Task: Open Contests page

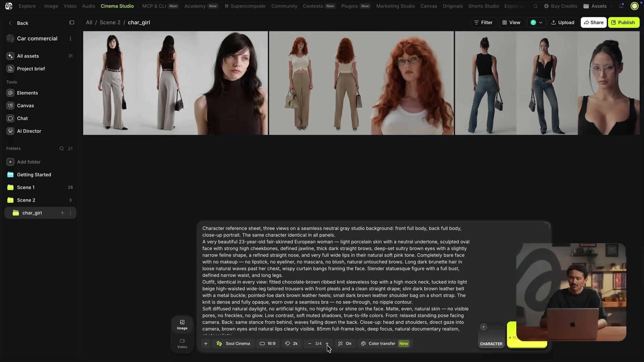Action: pyautogui.click(x=319, y=6)
